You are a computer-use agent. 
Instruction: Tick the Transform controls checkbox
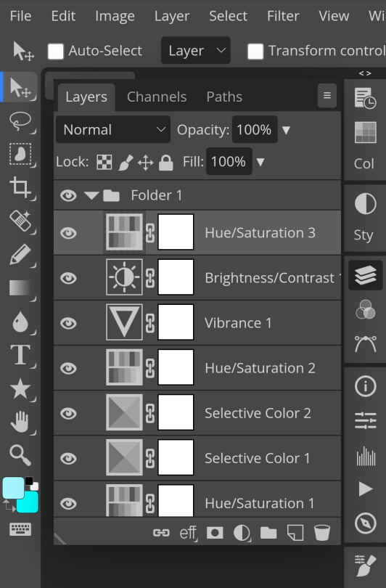pos(255,51)
